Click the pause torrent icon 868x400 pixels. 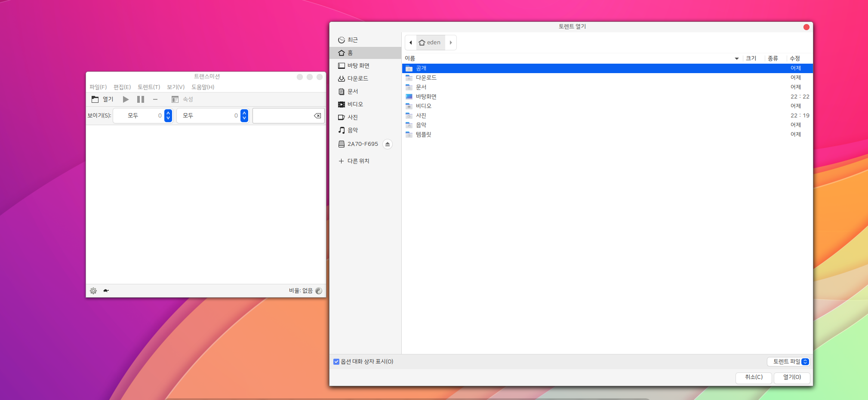(x=141, y=99)
